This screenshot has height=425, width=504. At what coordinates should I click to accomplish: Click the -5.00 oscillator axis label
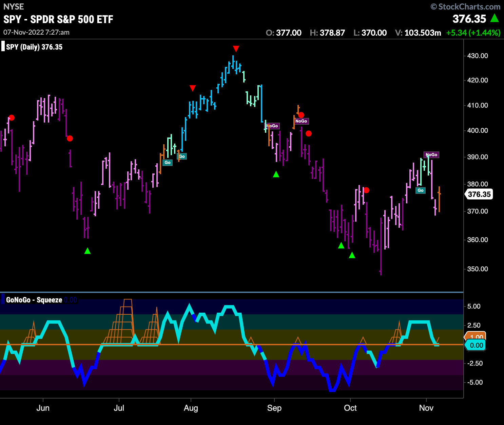475,382
